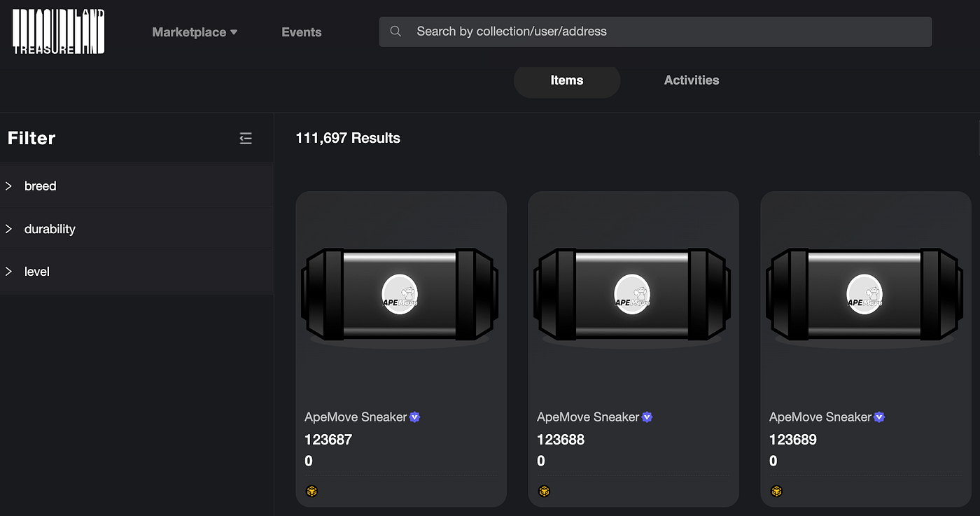Click the BNB chain icon on card 123687
Screen dimensions: 980x516
point(312,491)
